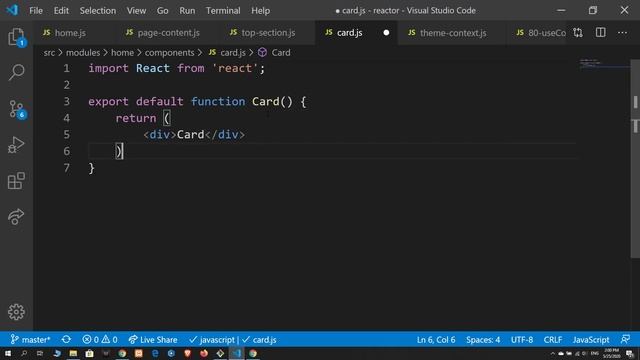Switch to the top-section.js tab
This screenshot has height=360, width=640.
pos(268,33)
